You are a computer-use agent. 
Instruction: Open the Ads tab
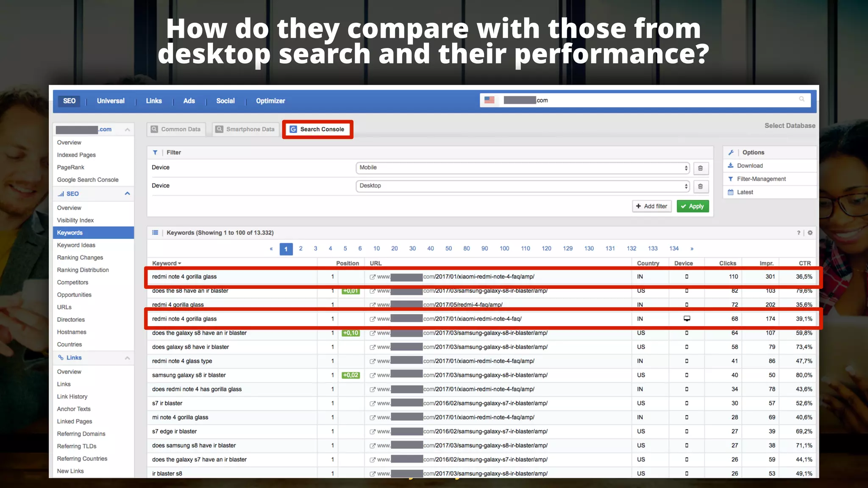coord(189,101)
